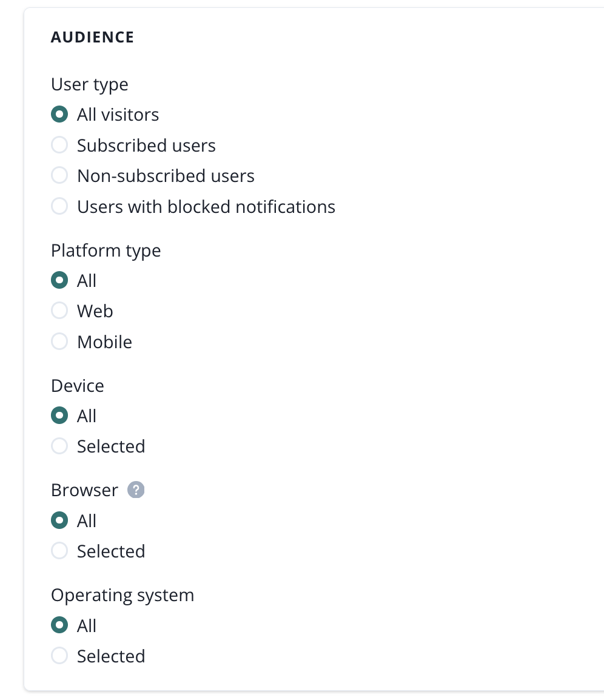Select Non-subscribed users radio button

coord(59,176)
